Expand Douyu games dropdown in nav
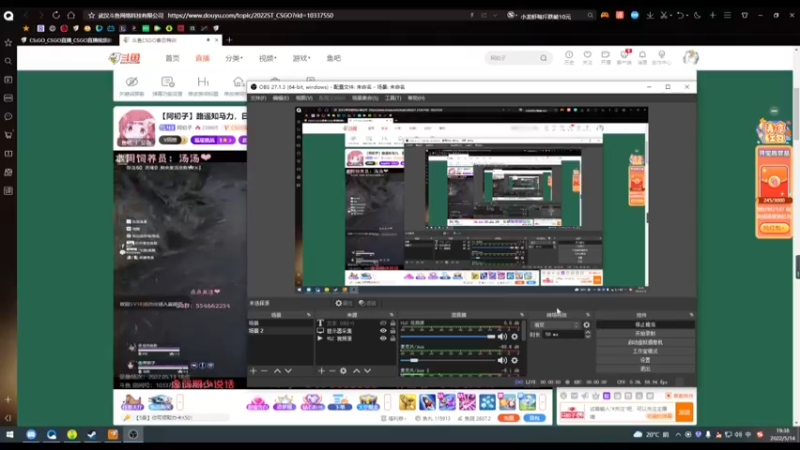Image resolution: width=800 pixels, height=450 pixels. coord(301,58)
